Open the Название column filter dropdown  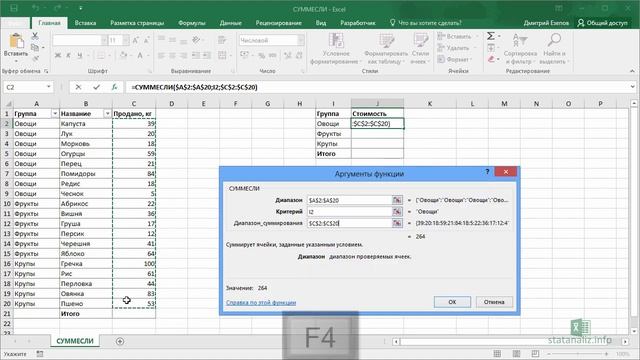(107, 113)
